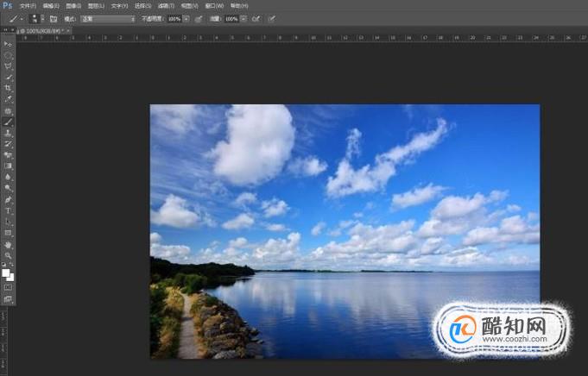Swap foreground and background colors

11,265
